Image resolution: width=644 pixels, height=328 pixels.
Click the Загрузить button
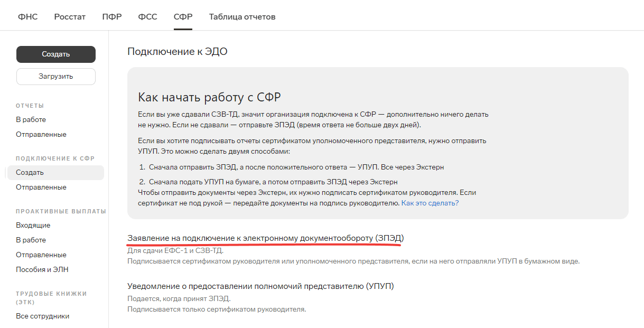pyautogui.click(x=56, y=77)
